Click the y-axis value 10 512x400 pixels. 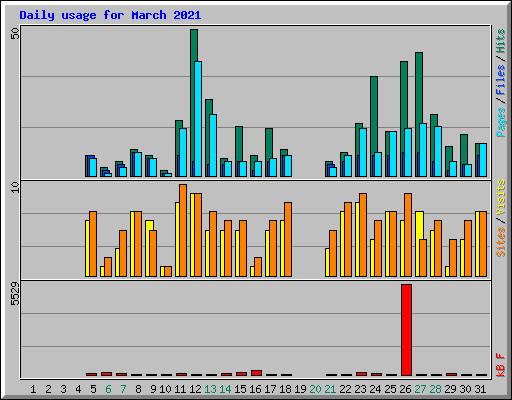[x=15, y=187]
